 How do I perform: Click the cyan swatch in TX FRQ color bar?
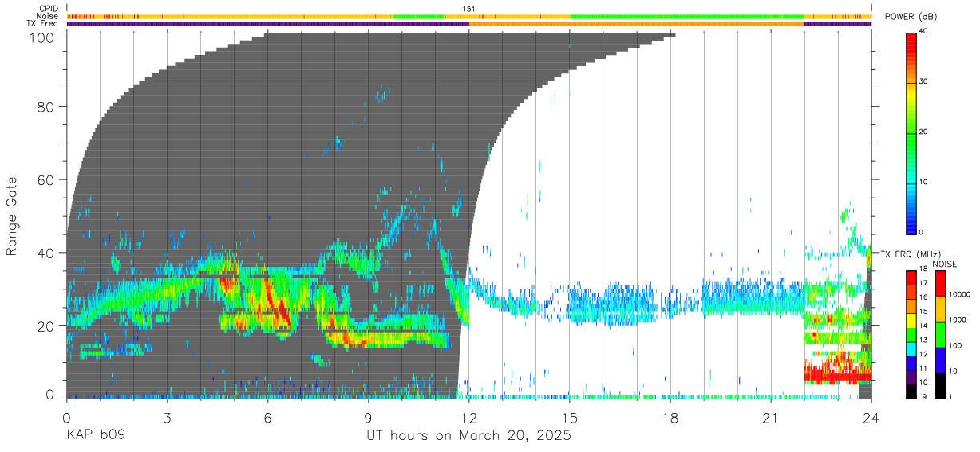coord(911,348)
